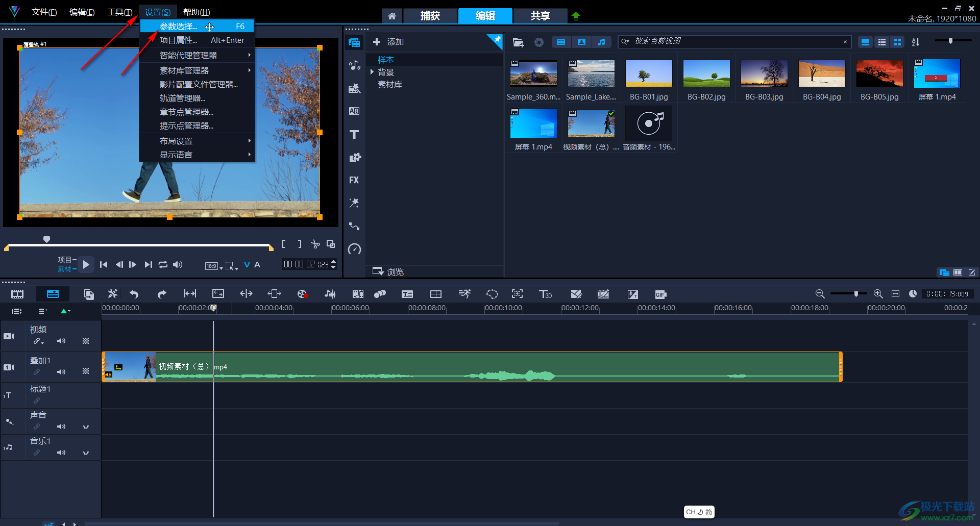Open the 文件 menu
The image size is (980, 526).
44,12
